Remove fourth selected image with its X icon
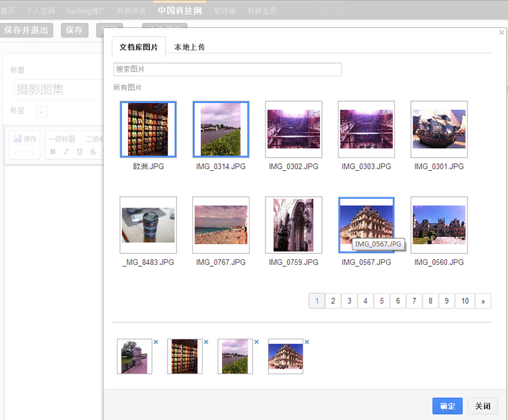Screen dimensions: 508x420 coord(307,342)
